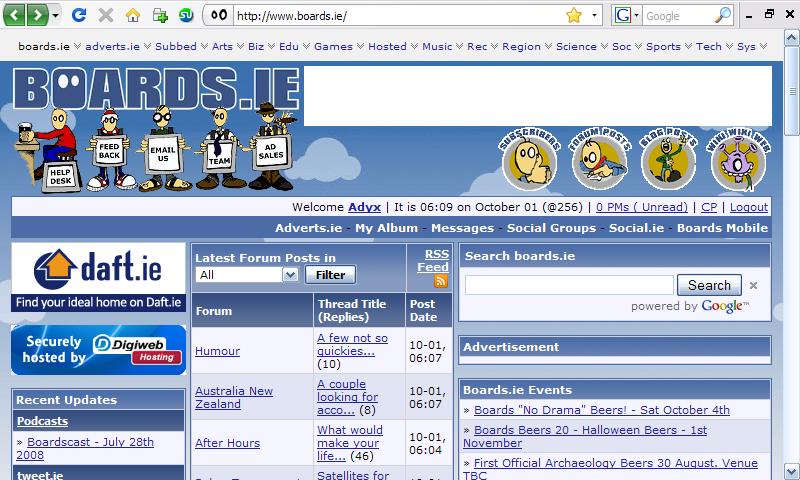The height and width of the screenshot is (480, 800).
Task: Open the Subscribers round badge
Action: point(530,159)
